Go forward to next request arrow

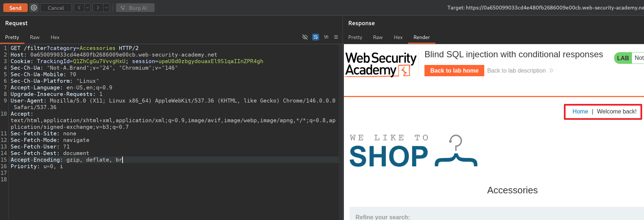click(x=98, y=8)
